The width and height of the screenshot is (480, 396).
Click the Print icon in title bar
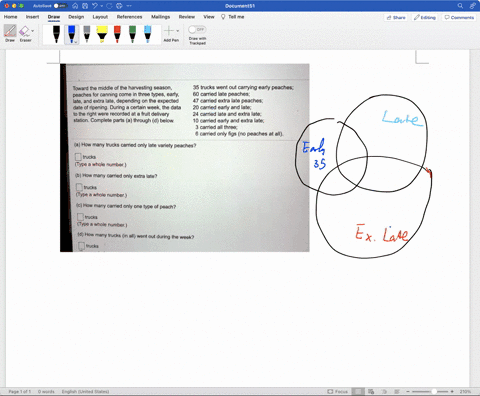(x=119, y=6)
